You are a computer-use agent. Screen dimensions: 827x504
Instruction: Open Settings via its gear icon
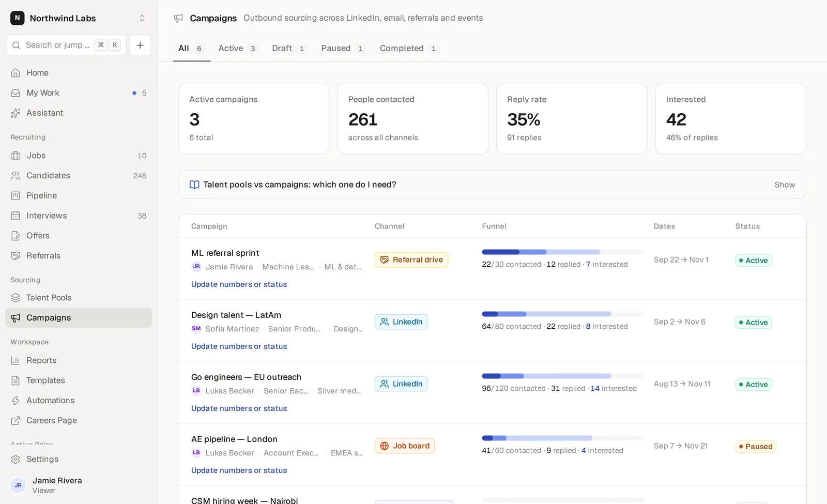click(x=16, y=460)
